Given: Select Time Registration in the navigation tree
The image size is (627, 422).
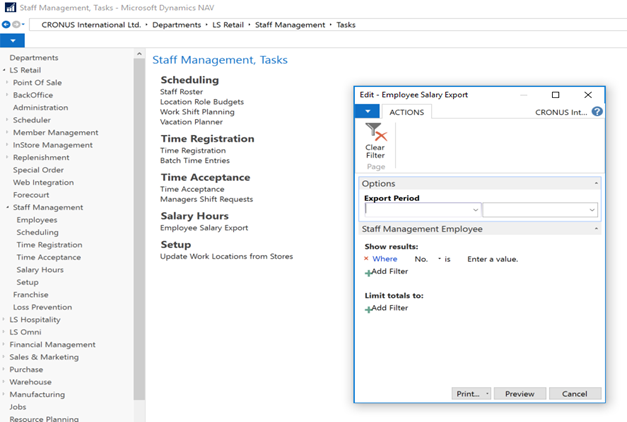Looking at the screenshot, I should pos(49,245).
